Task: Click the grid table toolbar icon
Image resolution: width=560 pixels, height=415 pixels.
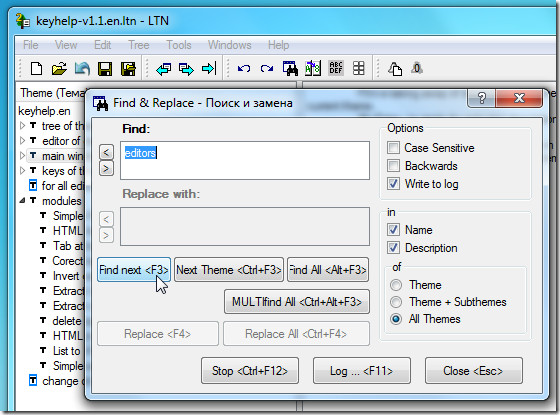Action: (x=358, y=68)
